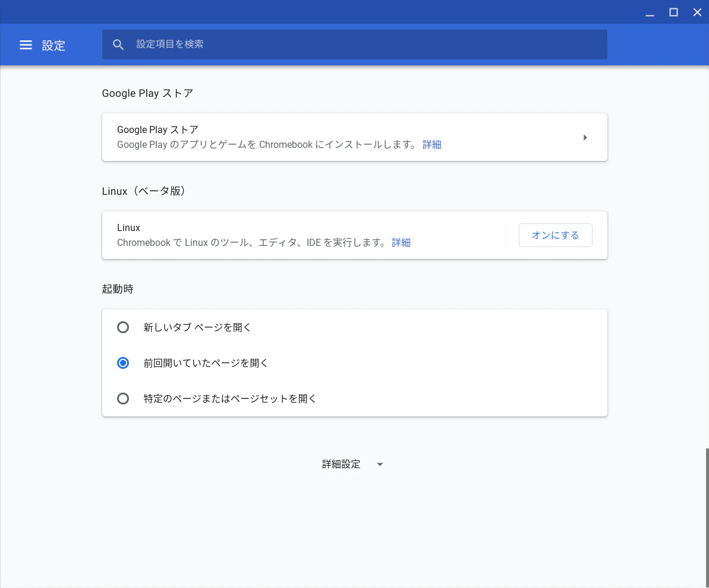Screen dimensions: 709x588
Task: Open 詳細 link for Google Play
Action: click(x=432, y=145)
